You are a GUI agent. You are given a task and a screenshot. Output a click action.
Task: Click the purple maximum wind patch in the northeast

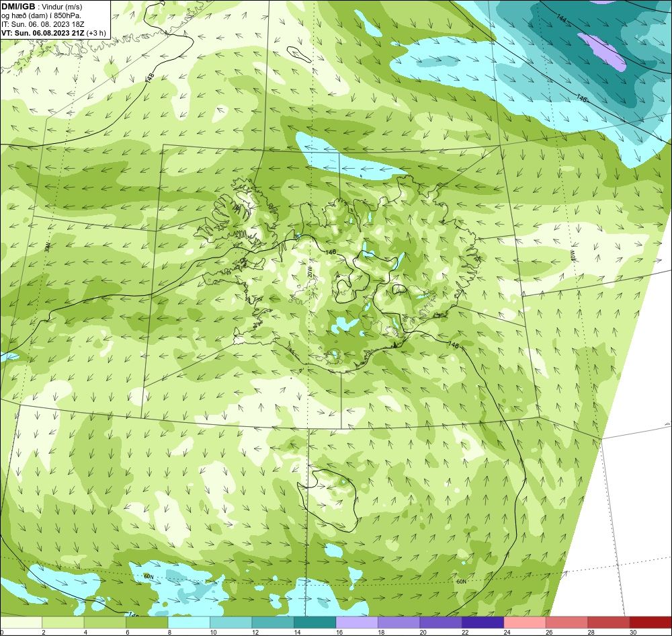602,52
